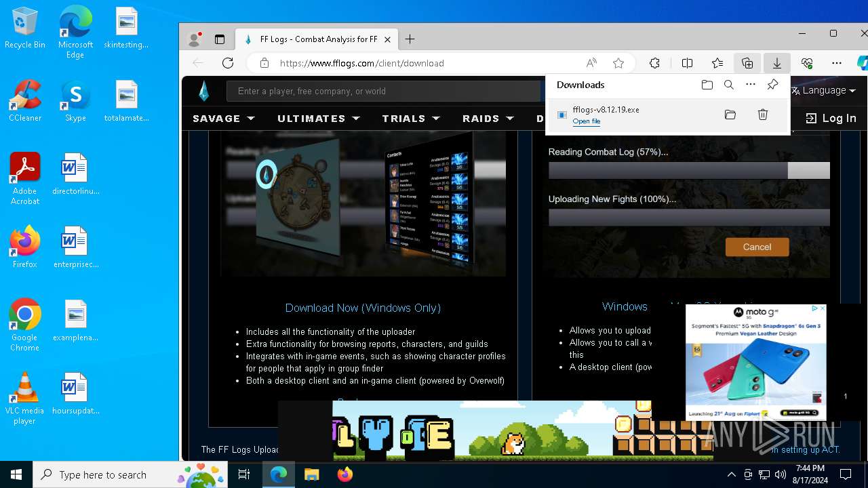Toggle split screen icon
The height and width of the screenshot is (488, 868).
pos(687,63)
